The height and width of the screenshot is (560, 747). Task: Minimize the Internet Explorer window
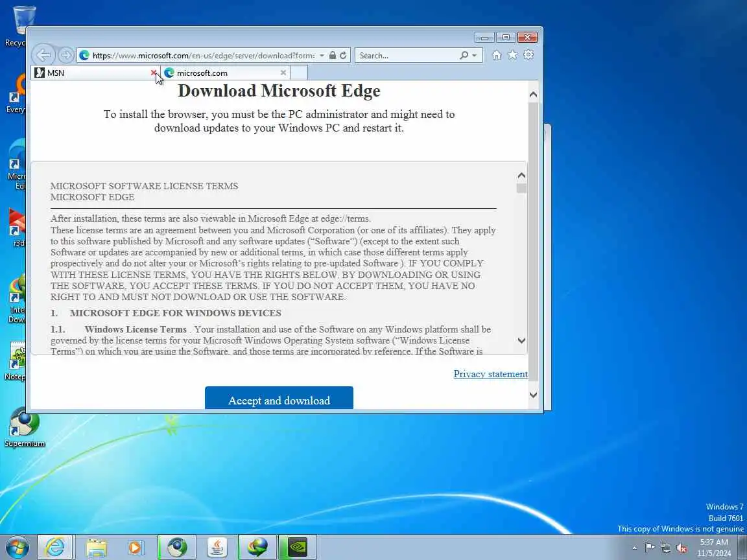point(484,37)
